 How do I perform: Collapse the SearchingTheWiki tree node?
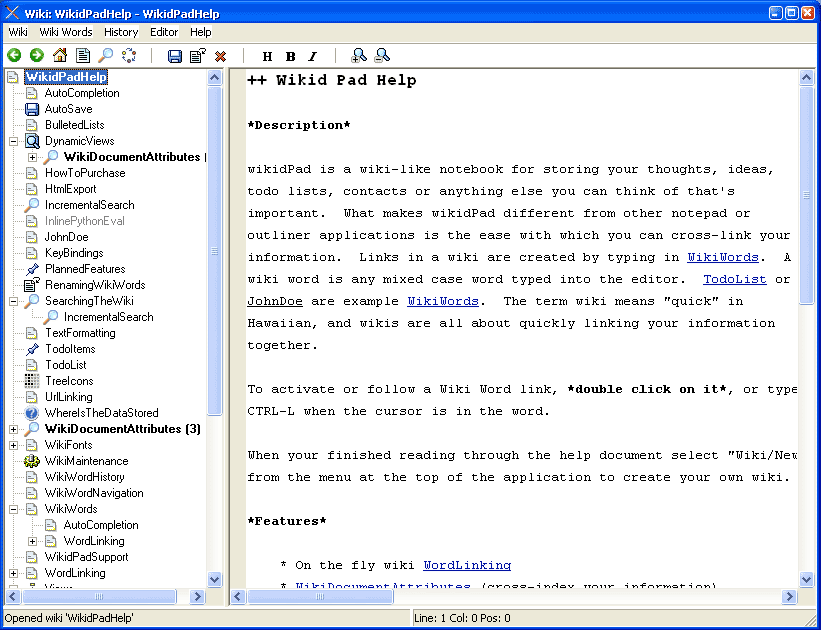click(x=13, y=301)
